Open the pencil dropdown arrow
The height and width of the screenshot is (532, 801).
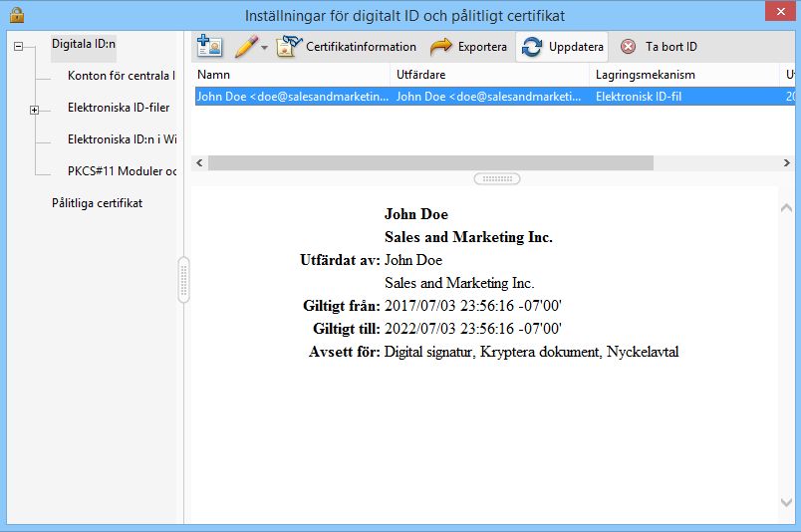click(264, 48)
